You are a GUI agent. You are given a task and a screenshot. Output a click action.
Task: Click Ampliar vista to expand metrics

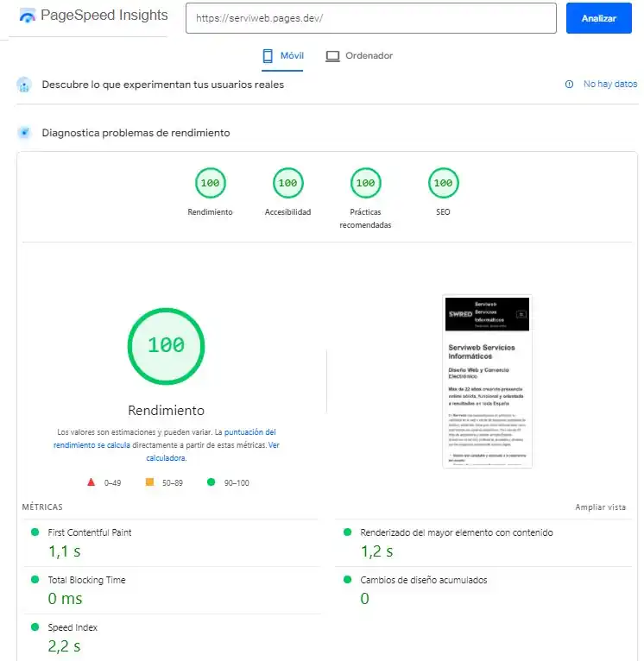pos(600,507)
